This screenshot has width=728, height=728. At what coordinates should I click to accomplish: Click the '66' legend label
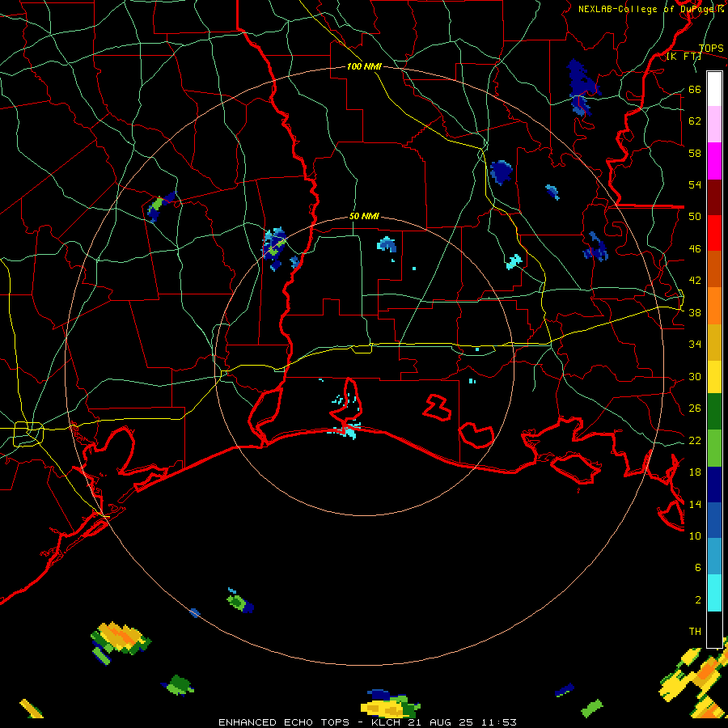[x=695, y=90]
